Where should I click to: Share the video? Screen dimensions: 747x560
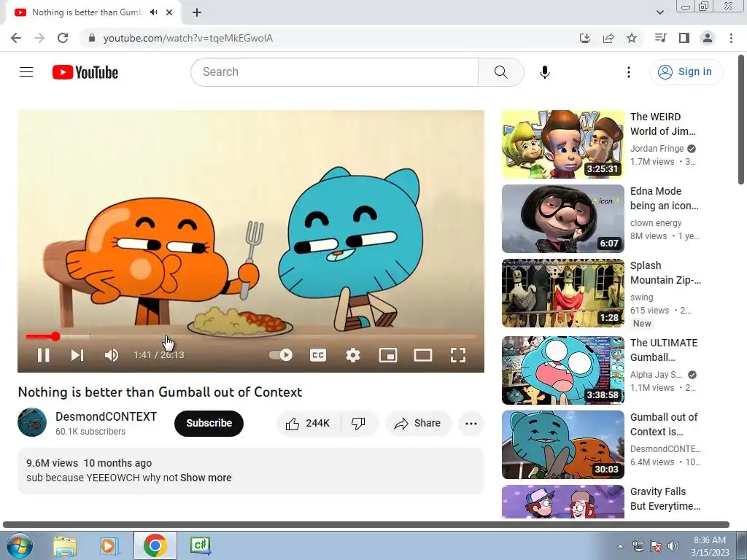tap(418, 424)
